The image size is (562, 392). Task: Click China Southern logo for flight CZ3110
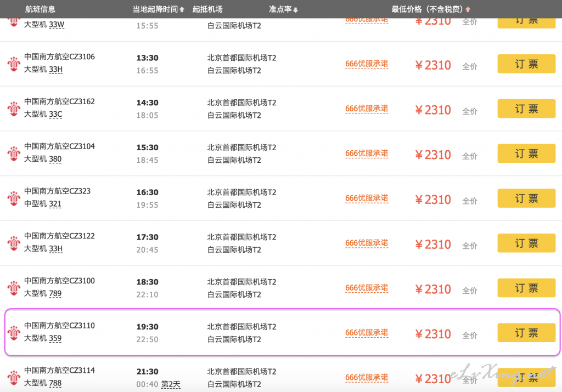pyautogui.click(x=14, y=333)
